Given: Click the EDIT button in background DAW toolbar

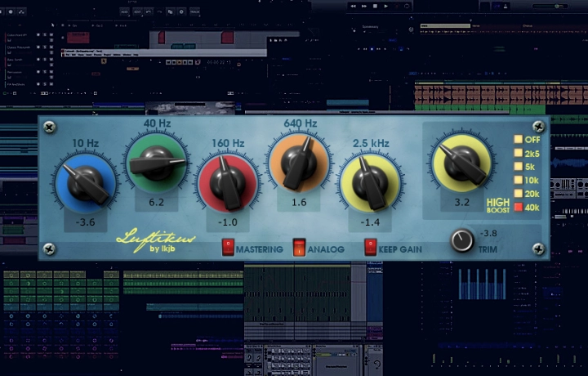Looking at the screenshot, I should click(x=138, y=11).
